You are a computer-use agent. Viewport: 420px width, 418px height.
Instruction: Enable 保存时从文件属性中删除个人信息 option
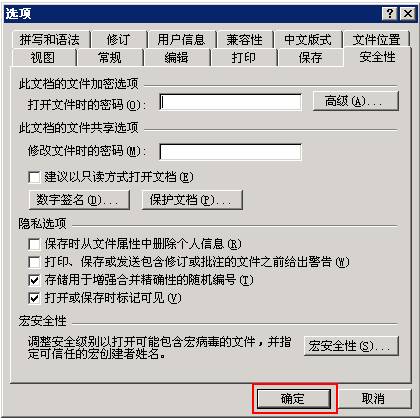34,244
